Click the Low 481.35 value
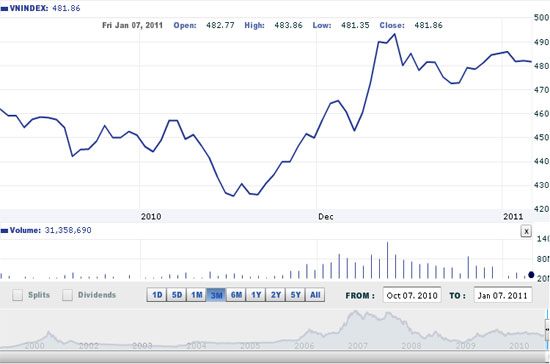 (355, 25)
